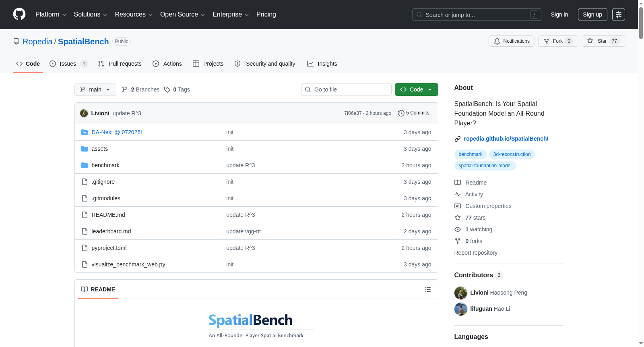Open the README.md file
The image size is (644, 347).
108,215
